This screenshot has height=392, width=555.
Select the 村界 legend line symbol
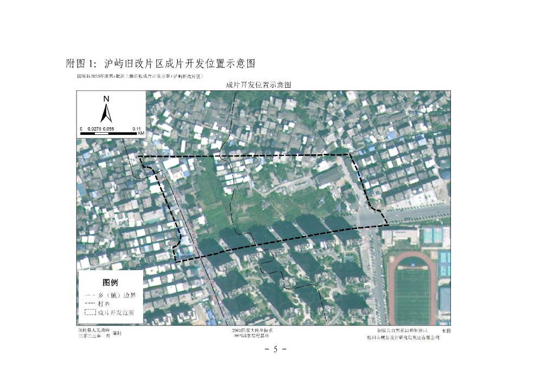tap(90, 304)
